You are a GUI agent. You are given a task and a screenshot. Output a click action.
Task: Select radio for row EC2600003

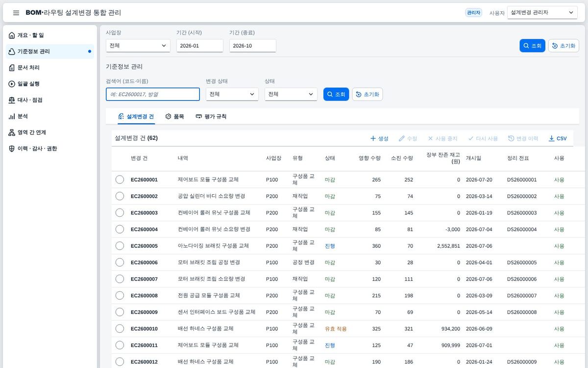120,212
